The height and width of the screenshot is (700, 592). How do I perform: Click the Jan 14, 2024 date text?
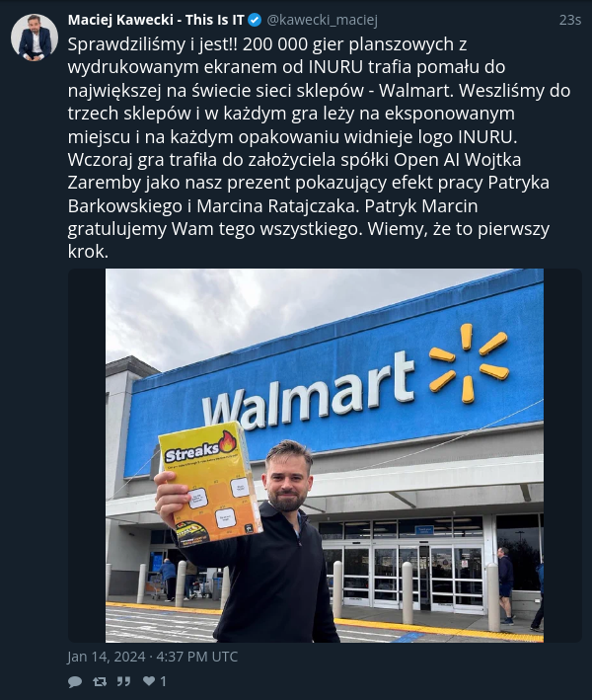(x=107, y=657)
